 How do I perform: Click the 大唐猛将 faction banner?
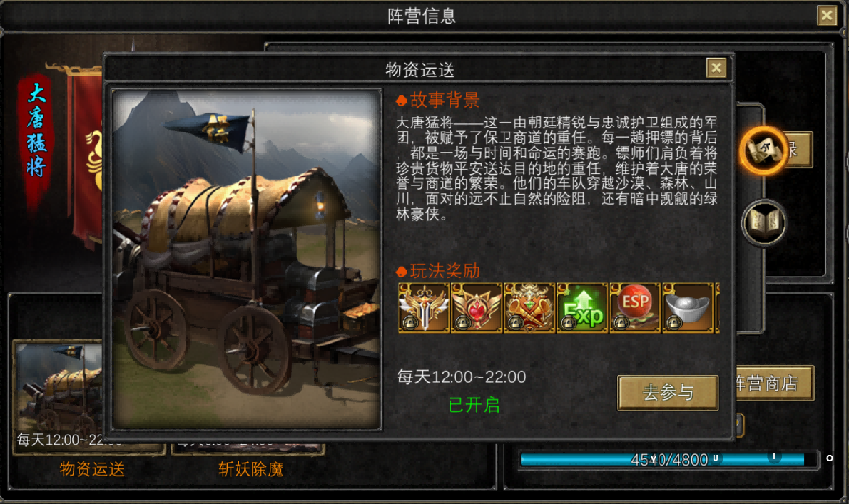36,130
